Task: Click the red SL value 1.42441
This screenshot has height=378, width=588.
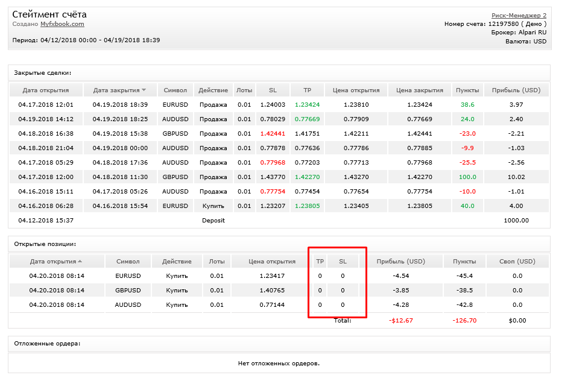Action: 273,133
